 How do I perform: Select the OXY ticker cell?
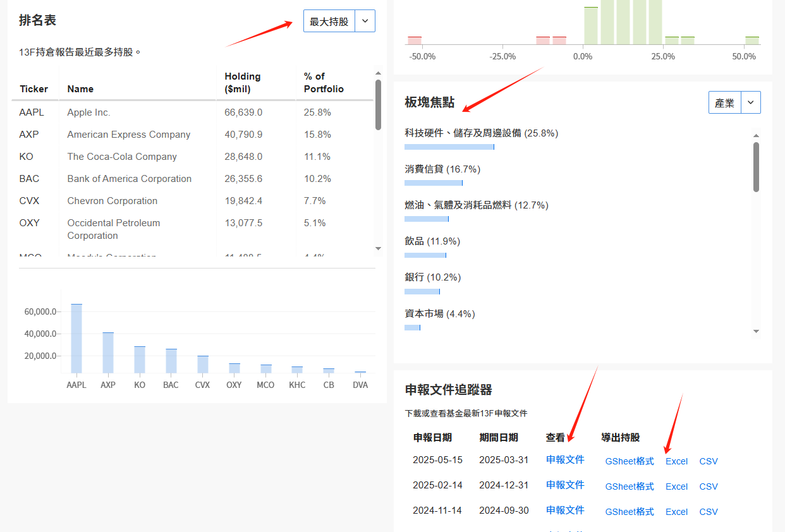(29, 223)
